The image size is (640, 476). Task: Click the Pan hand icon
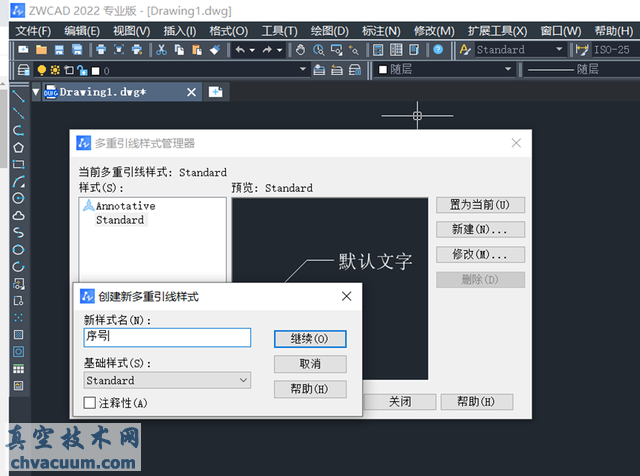[300, 49]
